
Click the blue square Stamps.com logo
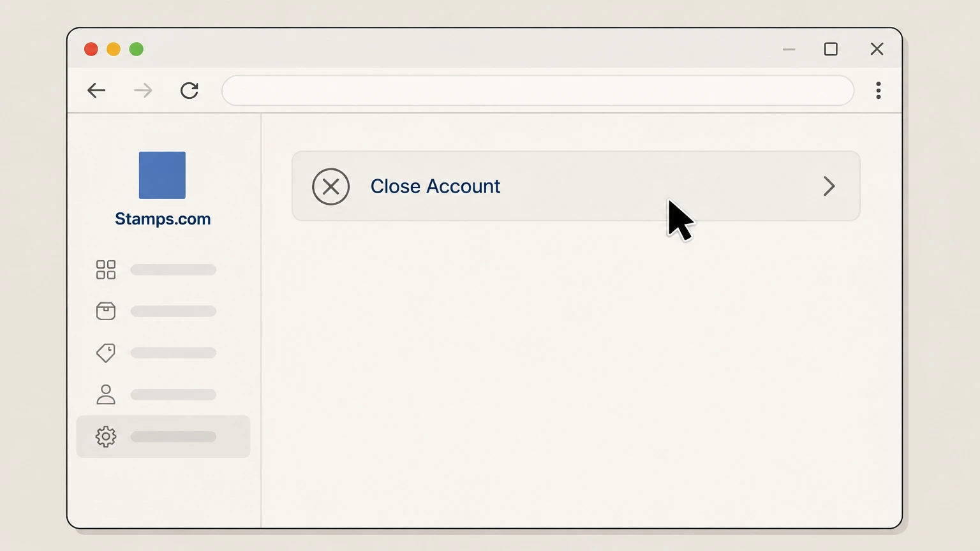tap(162, 175)
